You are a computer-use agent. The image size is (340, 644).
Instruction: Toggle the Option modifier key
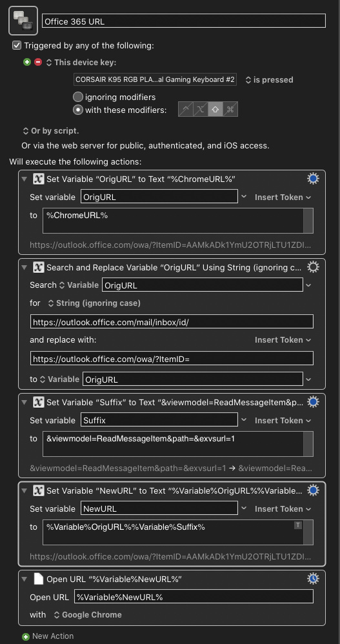click(201, 109)
